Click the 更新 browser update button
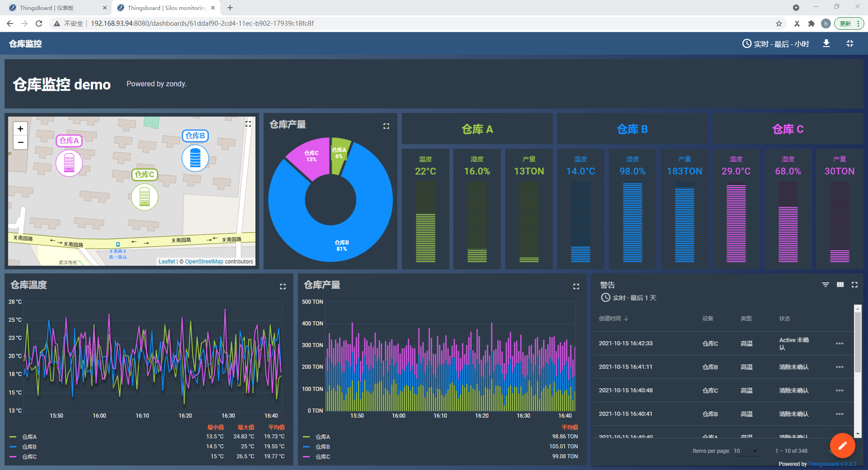868x470 pixels. (849, 23)
